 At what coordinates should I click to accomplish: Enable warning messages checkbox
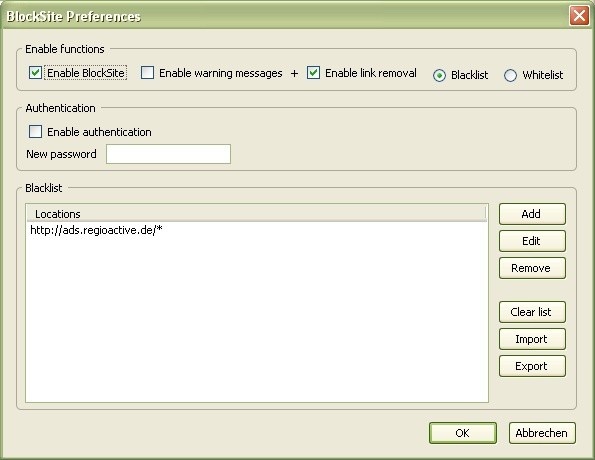pyautogui.click(x=147, y=72)
